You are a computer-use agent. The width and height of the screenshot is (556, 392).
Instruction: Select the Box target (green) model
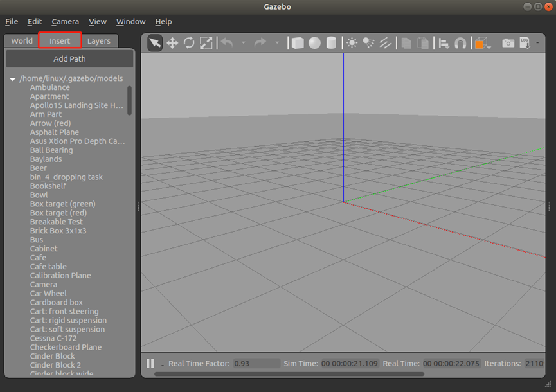[63, 204]
